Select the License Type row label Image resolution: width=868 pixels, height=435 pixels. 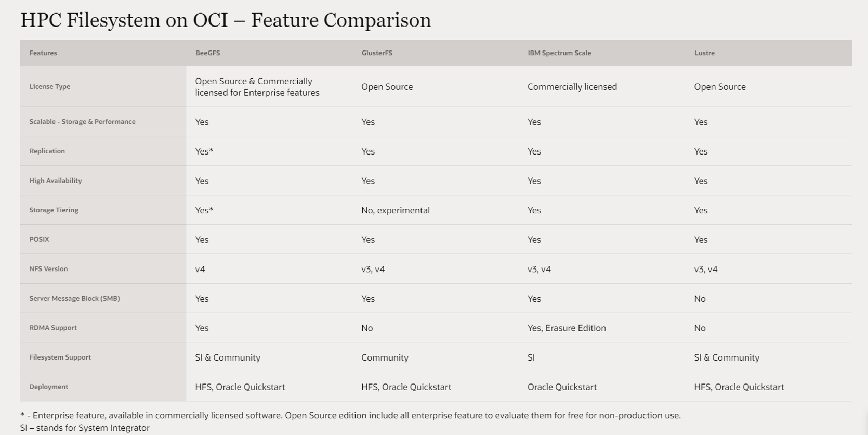tap(50, 87)
